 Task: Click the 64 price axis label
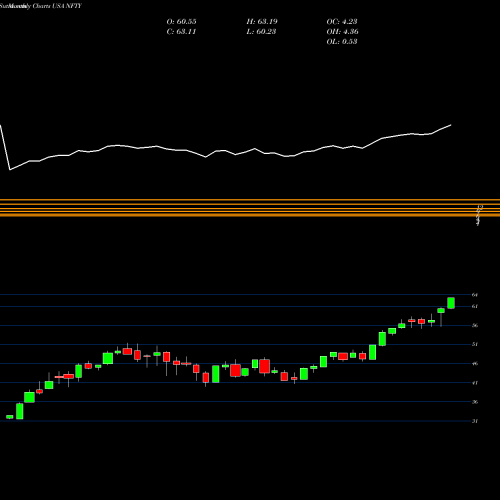(x=475, y=295)
